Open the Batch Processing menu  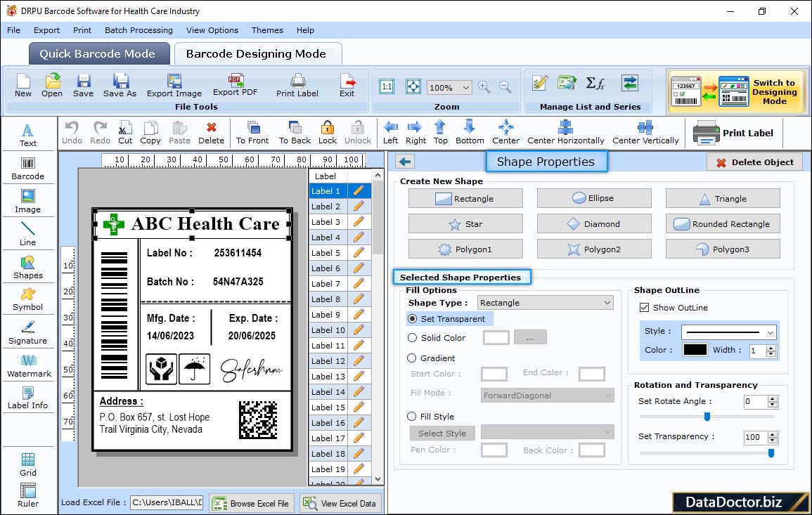pyautogui.click(x=138, y=30)
